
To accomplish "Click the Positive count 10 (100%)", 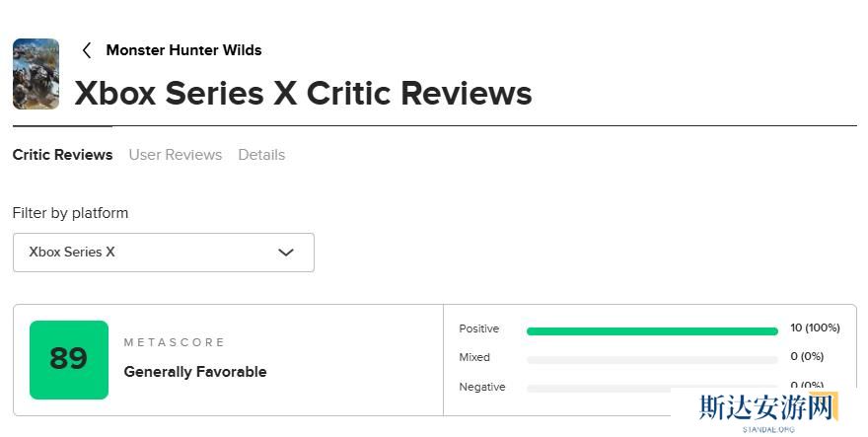I will click(815, 328).
